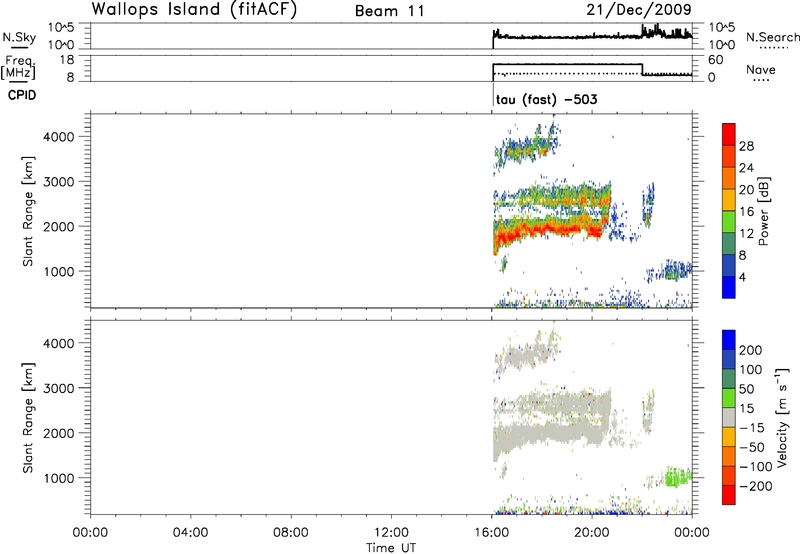Image resolution: width=800 pixels, height=554 pixels.
Task: Click the red swatch in Power color bar
Action: tap(729, 134)
